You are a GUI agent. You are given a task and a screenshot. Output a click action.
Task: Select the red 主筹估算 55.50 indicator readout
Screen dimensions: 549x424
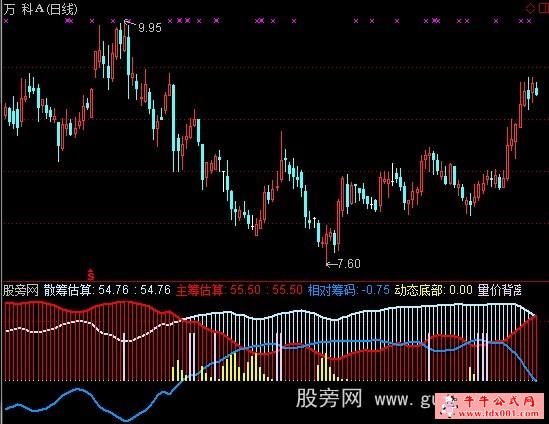[x=239, y=290]
